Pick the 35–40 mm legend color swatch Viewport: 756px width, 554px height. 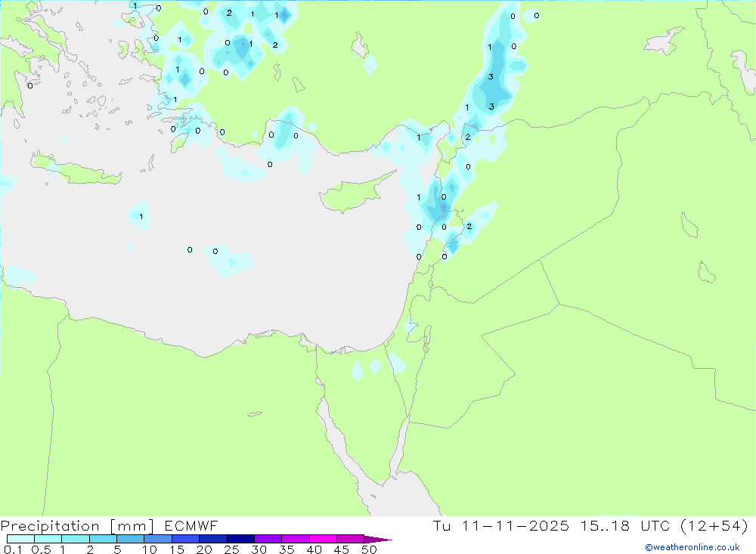click(296, 539)
